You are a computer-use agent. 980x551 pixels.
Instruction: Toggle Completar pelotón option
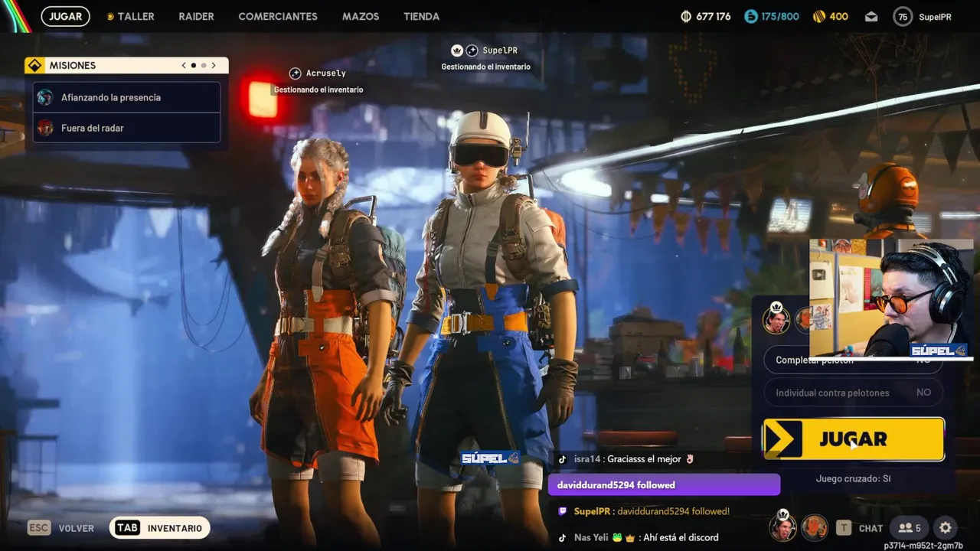[x=854, y=360]
